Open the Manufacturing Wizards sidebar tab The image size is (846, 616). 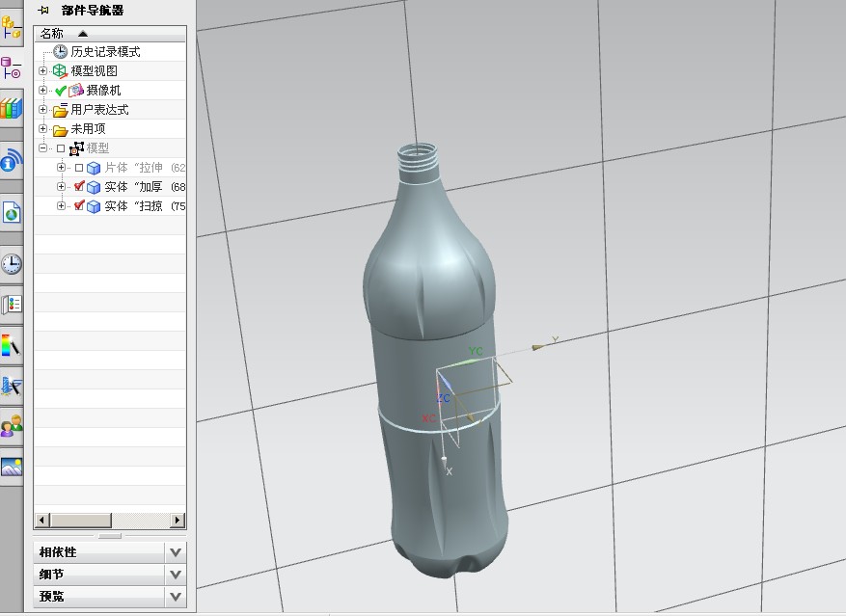coord(11,387)
